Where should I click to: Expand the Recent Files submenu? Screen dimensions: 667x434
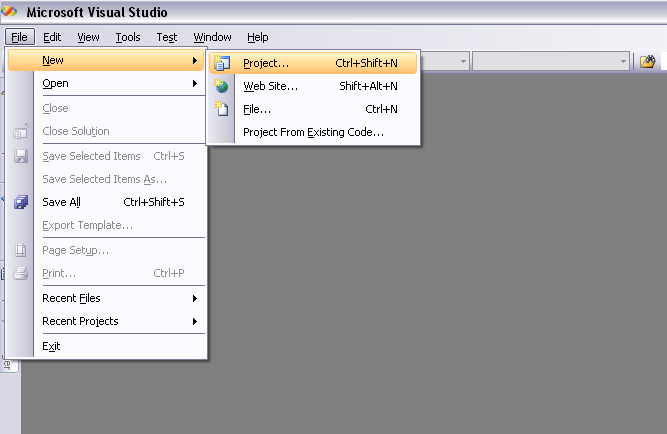click(195, 298)
